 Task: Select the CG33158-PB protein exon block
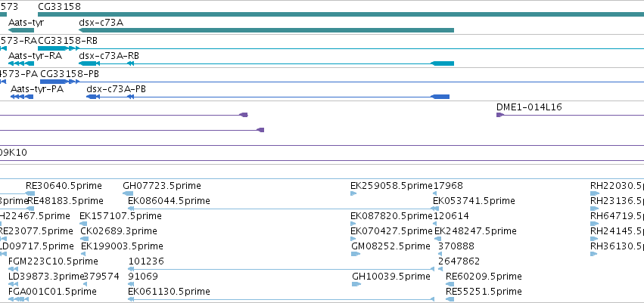pos(54,82)
